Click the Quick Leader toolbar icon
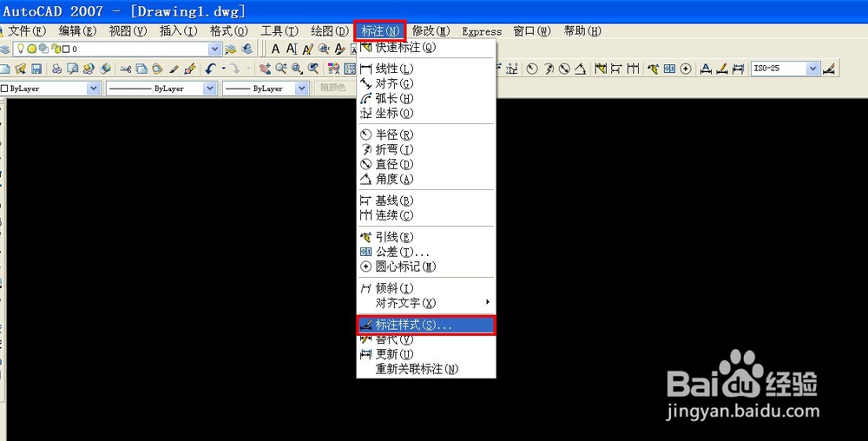This screenshot has height=441, width=868. [x=654, y=69]
